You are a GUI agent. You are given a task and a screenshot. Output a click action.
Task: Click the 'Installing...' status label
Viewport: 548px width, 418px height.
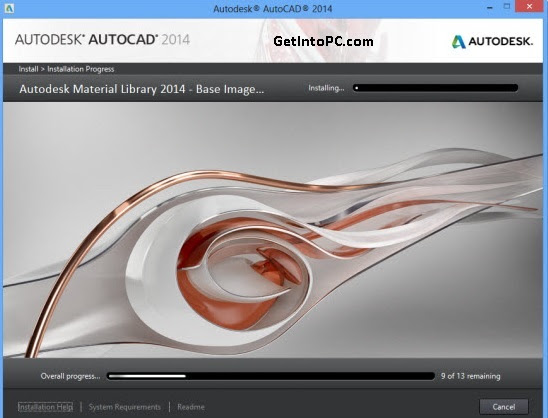click(x=326, y=88)
